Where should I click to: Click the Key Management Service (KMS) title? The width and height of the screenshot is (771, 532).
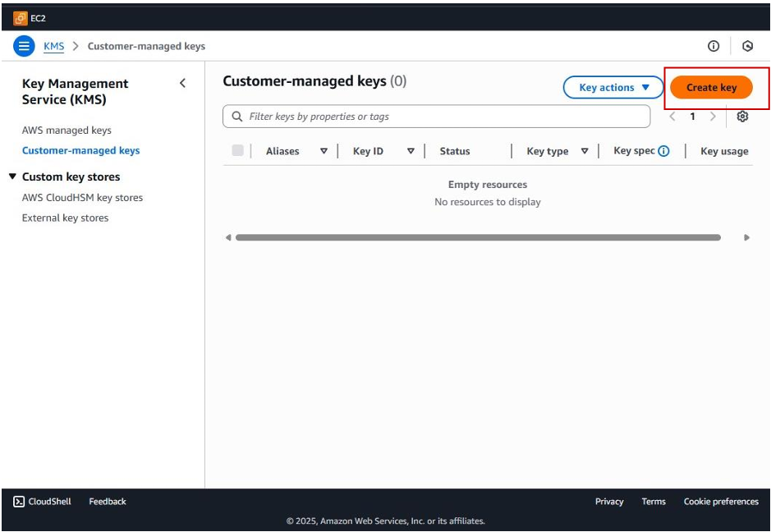(76, 91)
